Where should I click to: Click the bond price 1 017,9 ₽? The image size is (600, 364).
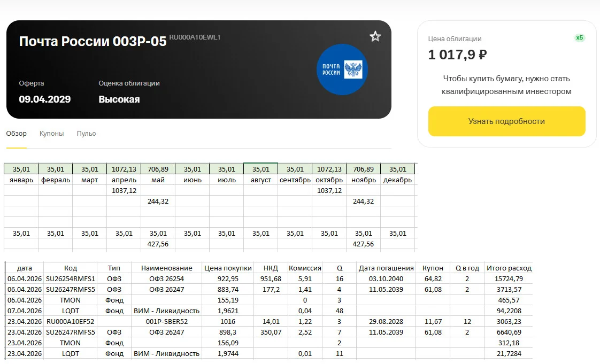point(457,55)
